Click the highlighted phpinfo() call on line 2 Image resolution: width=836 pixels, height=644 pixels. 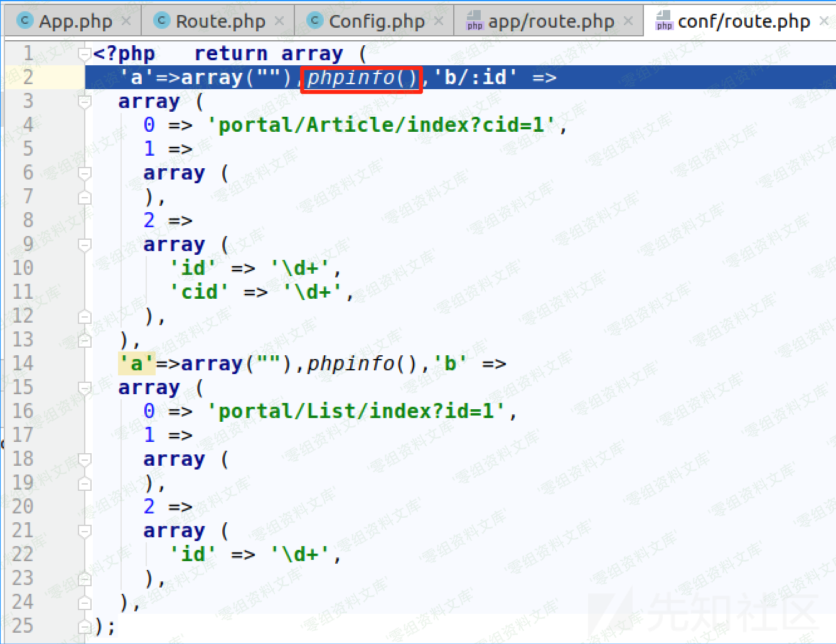tap(362, 78)
